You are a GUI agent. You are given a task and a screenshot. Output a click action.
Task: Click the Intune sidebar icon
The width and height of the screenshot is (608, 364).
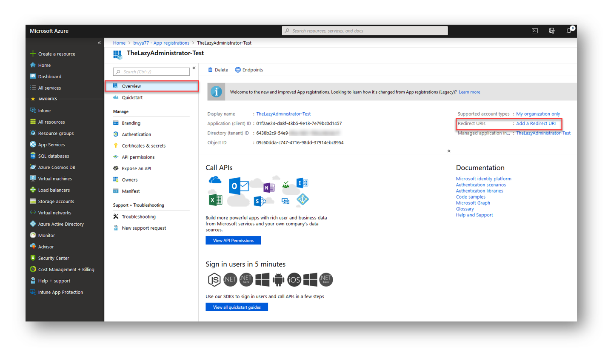[x=33, y=111]
